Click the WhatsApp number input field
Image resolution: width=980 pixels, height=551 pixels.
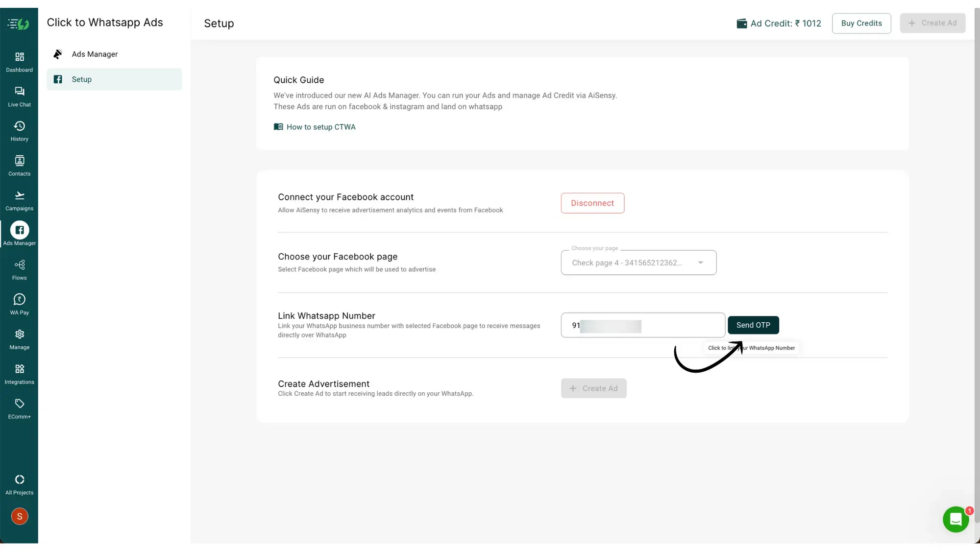click(642, 325)
